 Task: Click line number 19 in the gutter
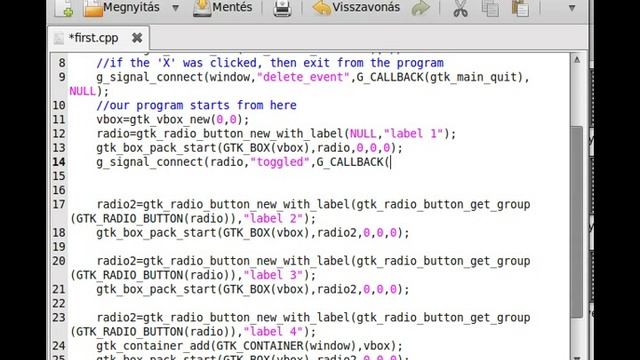[59, 247]
